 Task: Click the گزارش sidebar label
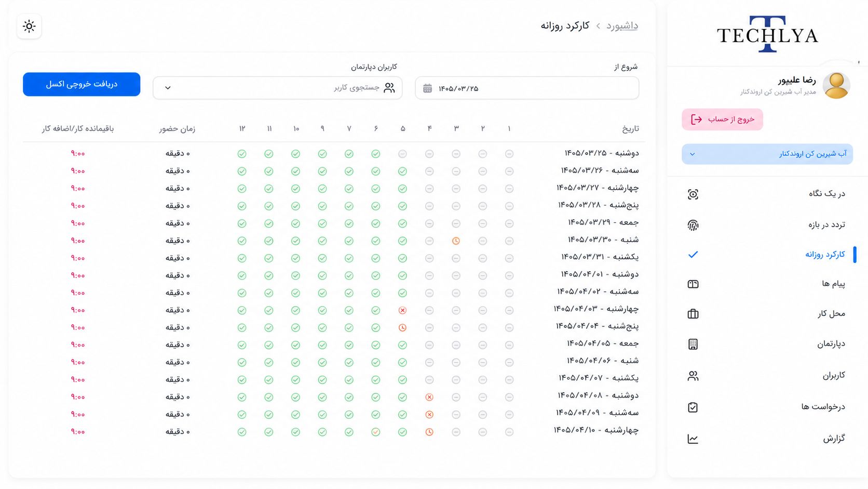point(834,438)
